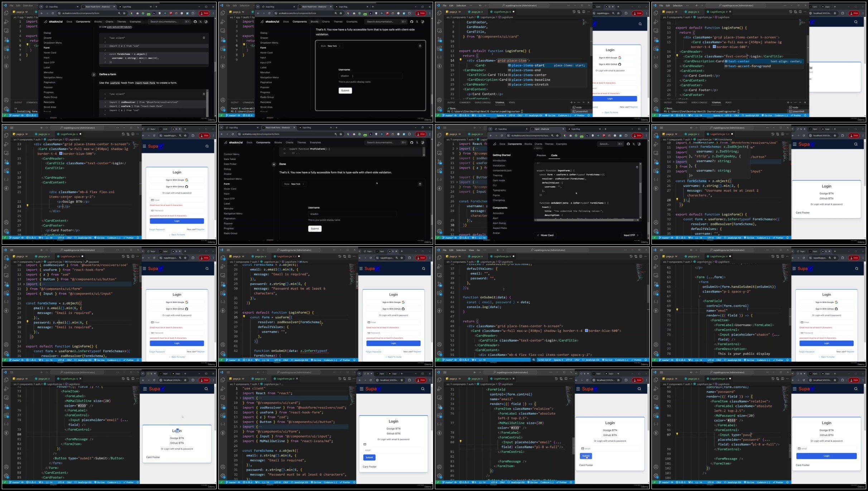Click the lightbulb icon beside line 80
The width and height of the screenshot is (868, 491).
click(460, 441)
